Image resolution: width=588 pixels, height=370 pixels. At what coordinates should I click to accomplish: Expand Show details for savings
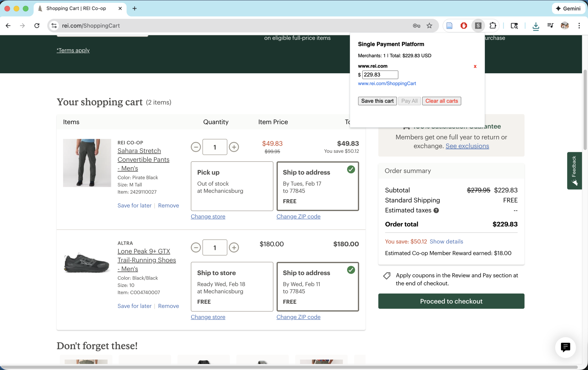pos(446,241)
